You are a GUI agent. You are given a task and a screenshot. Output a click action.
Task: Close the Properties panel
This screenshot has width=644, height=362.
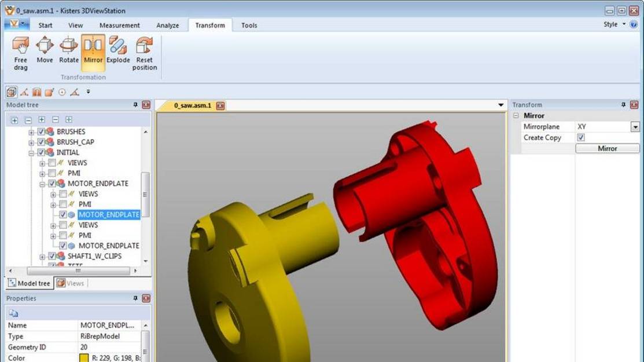pos(146,298)
